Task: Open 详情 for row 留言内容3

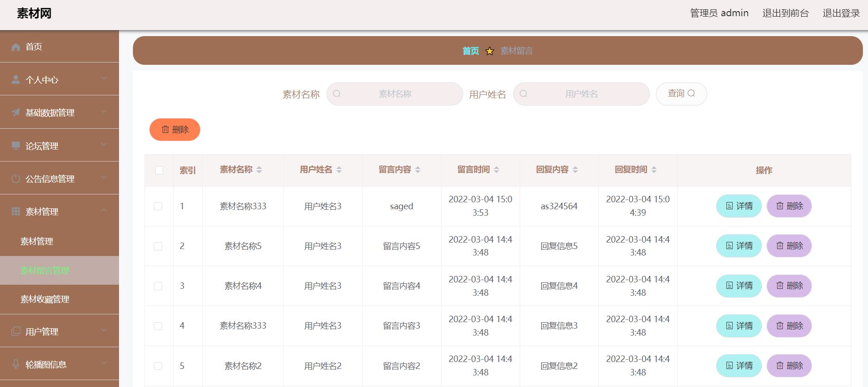Action: [739, 326]
